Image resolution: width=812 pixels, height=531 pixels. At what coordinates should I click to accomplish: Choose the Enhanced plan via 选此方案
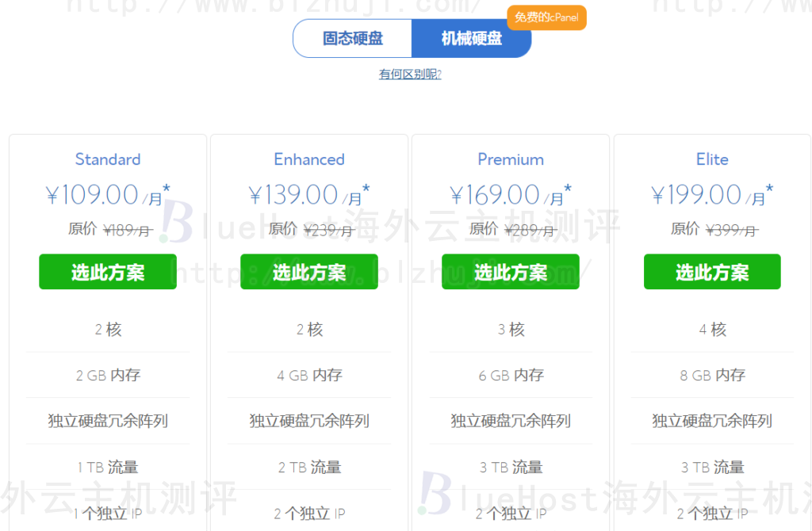coord(309,272)
